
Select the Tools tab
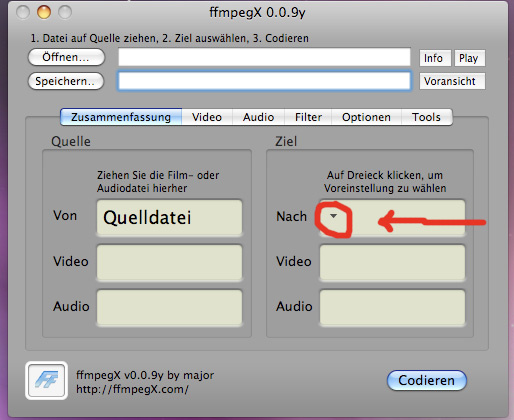point(426,117)
